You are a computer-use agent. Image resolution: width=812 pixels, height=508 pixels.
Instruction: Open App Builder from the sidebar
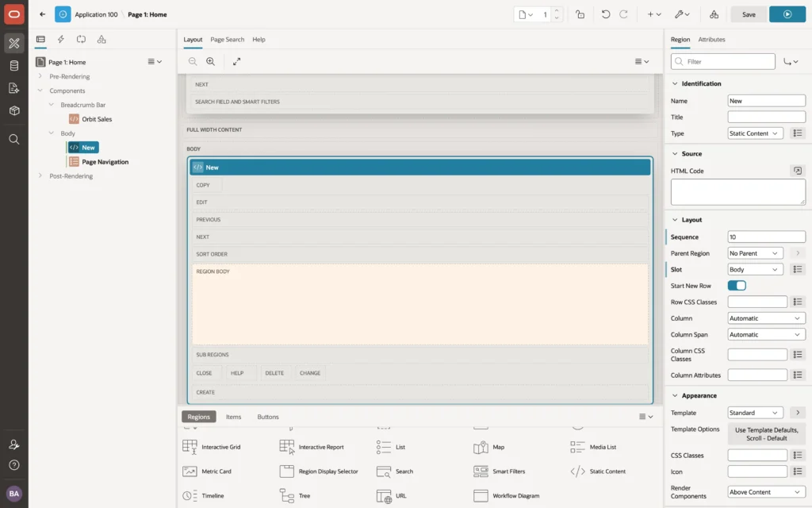click(x=14, y=43)
